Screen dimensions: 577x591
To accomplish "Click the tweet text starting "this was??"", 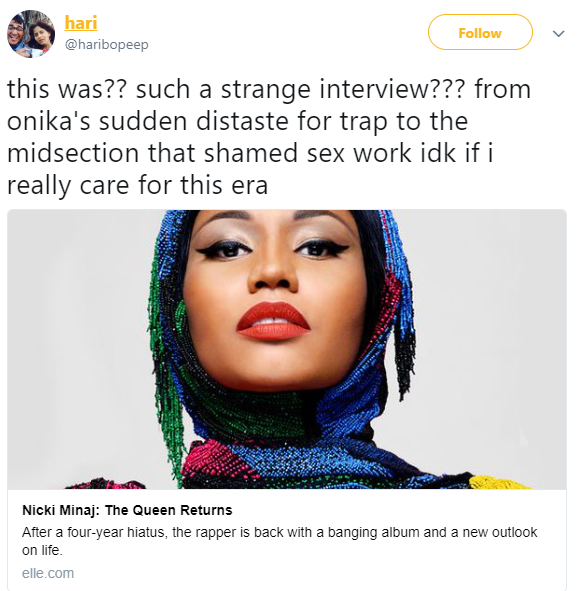I will (269, 137).
